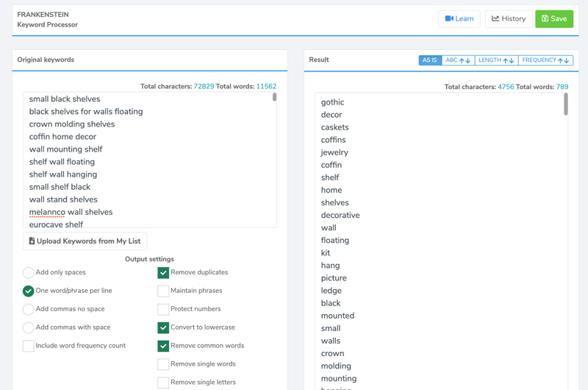This screenshot has width=588, height=390.
Task: Click the Learn video button
Action: (459, 19)
